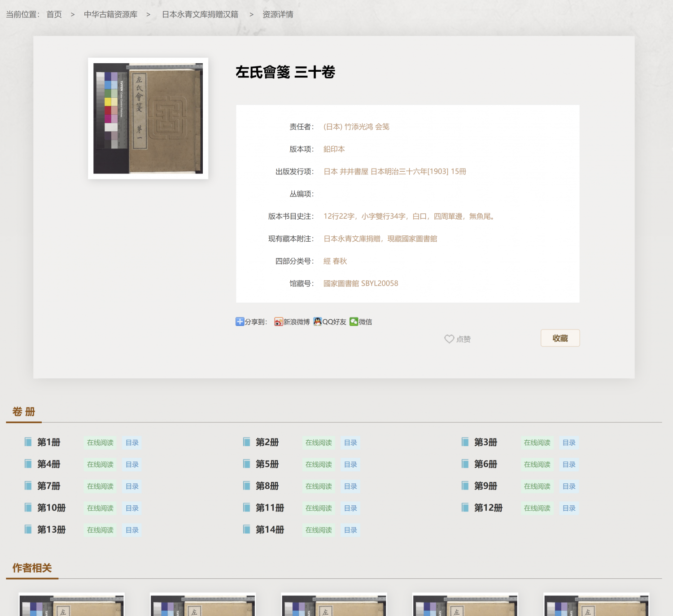Share through the 微信 icon
The height and width of the screenshot is (616, 673).
[354, 321]
